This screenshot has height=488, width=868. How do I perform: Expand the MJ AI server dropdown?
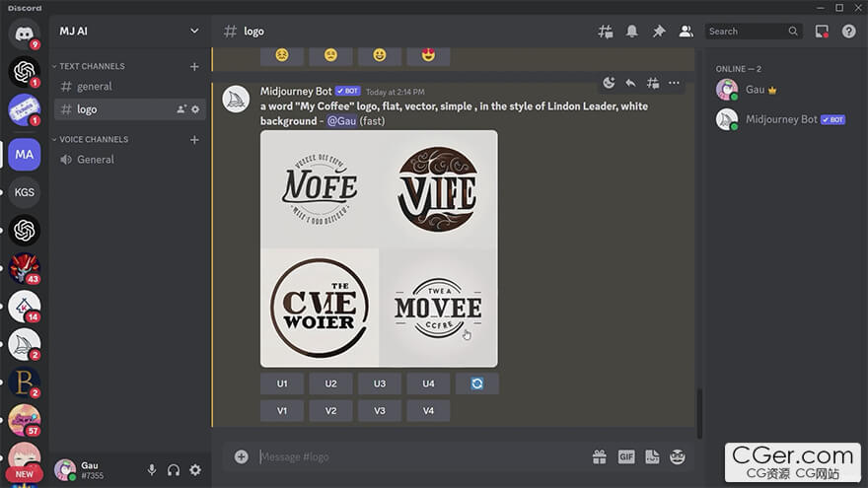[x=194, y=31]
